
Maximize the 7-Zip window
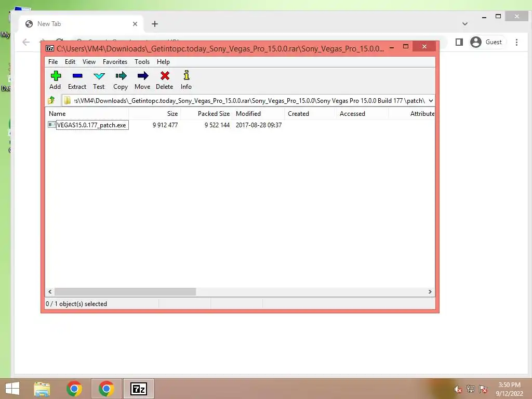405,46
